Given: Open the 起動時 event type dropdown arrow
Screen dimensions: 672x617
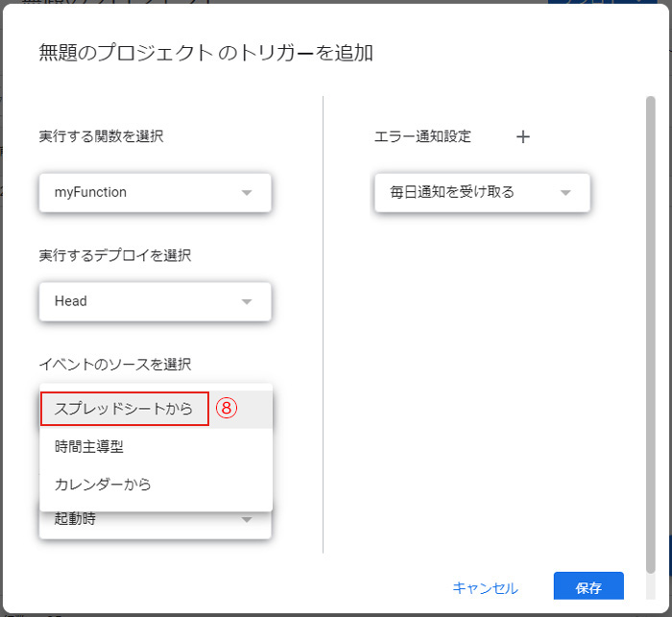Looking at the screenshot, I should pos(247,520).
